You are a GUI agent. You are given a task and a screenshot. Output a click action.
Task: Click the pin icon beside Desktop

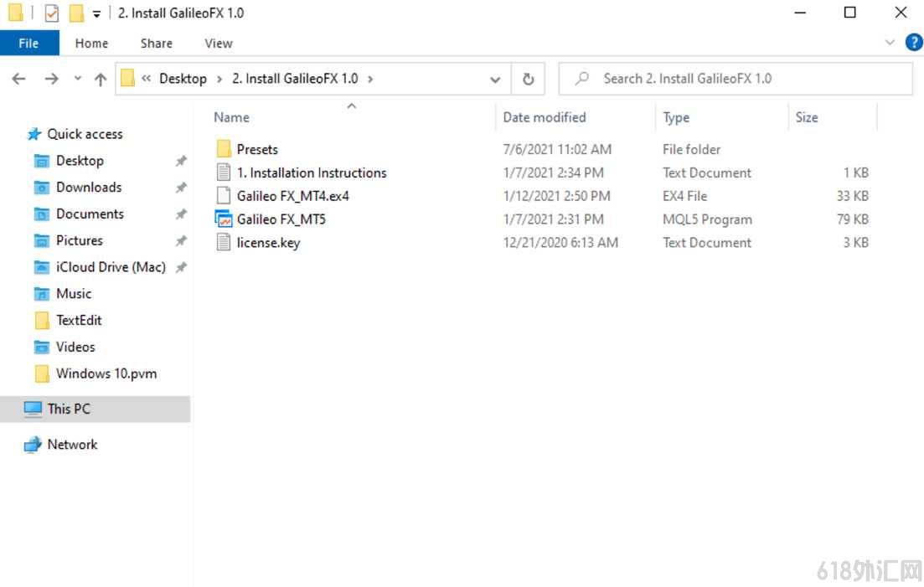(181, 161)
